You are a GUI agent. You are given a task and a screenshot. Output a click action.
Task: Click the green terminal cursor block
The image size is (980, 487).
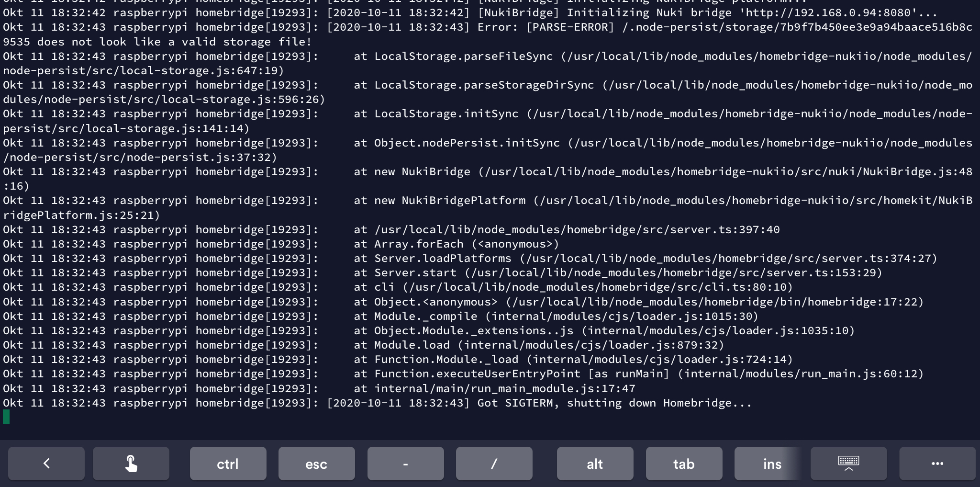[x=6, y=417]
